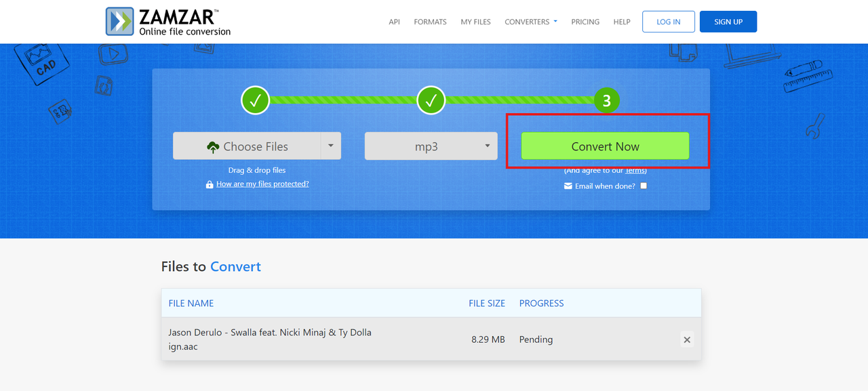Viewport: 868px width, 391px height.
Task: Click the second step checkmark circle
Action: pos(431,101)
